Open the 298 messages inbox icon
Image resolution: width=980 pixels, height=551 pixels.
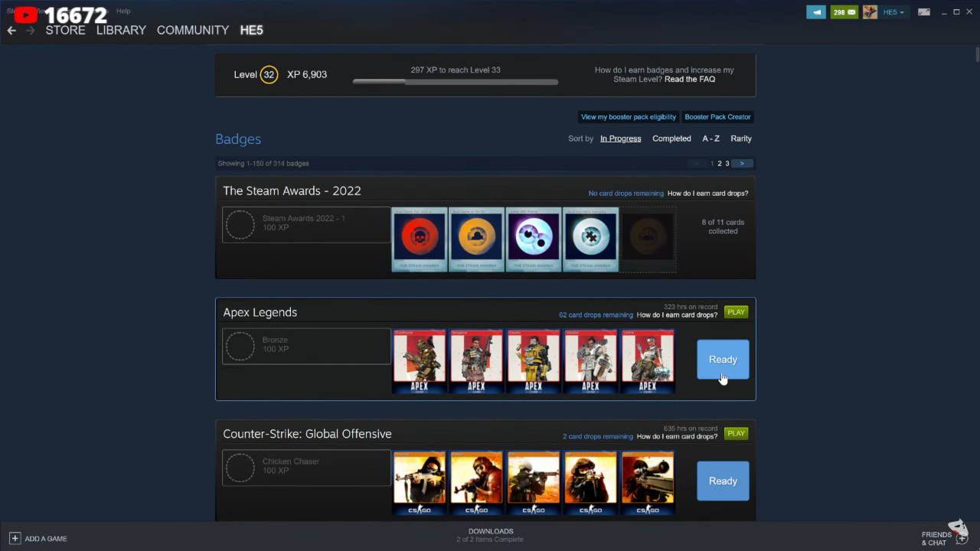tap(844, 12)
